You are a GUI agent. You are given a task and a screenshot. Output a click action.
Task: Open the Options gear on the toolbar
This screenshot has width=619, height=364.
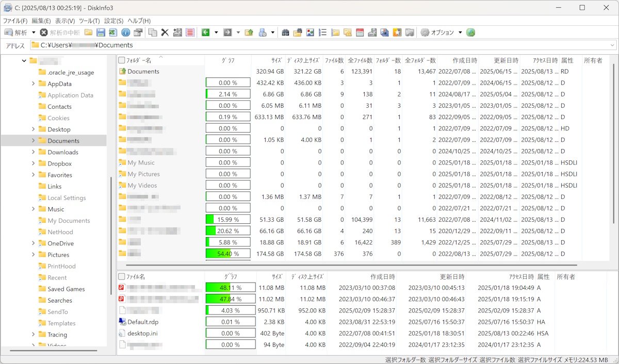click(x=425, y=32)
